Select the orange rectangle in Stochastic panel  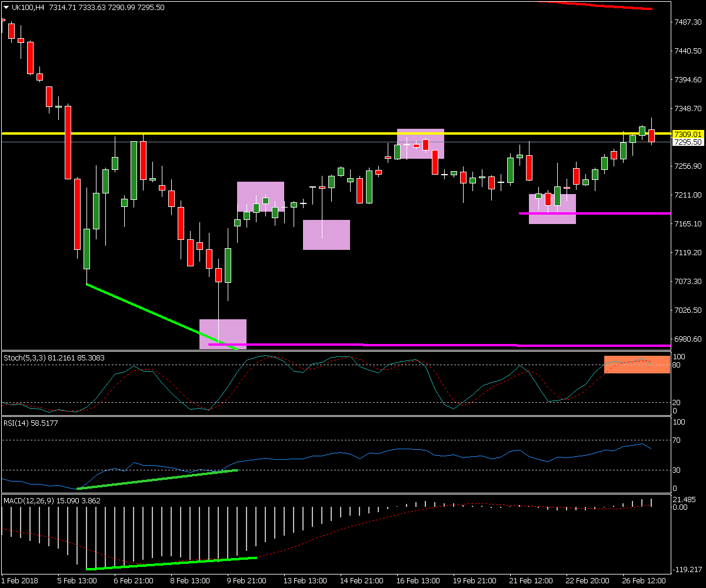(637, 365)
